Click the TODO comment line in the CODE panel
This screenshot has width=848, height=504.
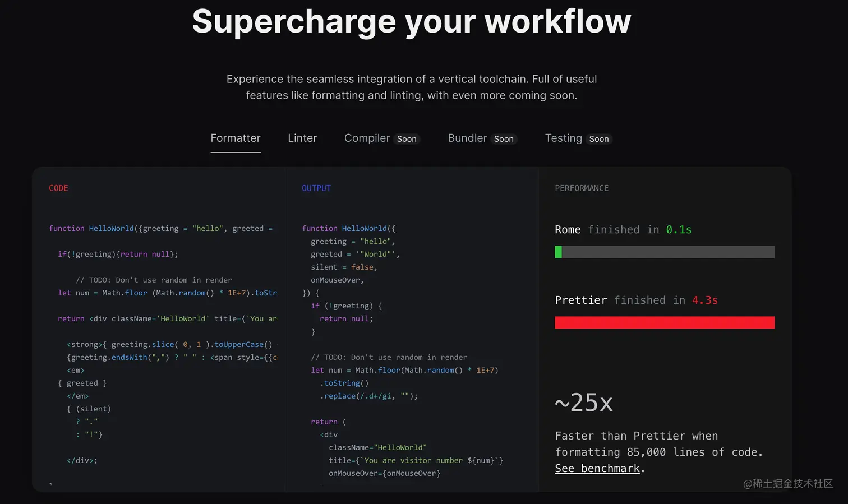[x=154, y=280]
